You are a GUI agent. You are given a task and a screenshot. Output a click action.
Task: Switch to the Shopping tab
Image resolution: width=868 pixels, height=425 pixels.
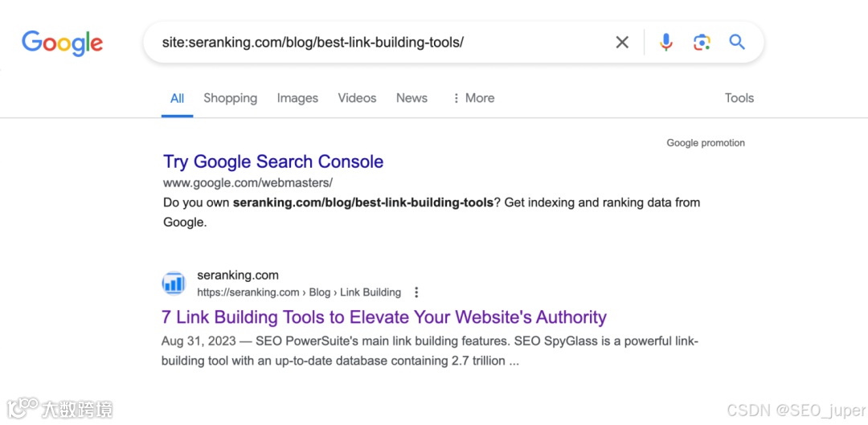point(230,98)
